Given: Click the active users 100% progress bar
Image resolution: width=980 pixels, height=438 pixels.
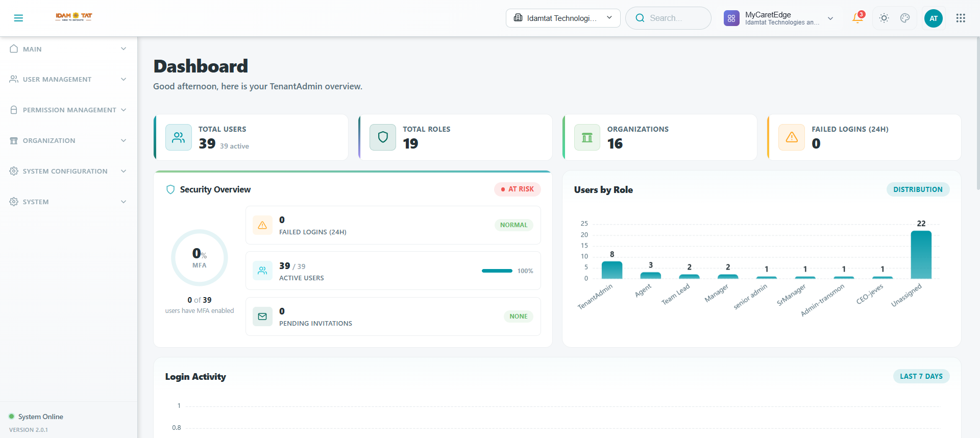Looking at the screenshot, I should pos(497,271).
